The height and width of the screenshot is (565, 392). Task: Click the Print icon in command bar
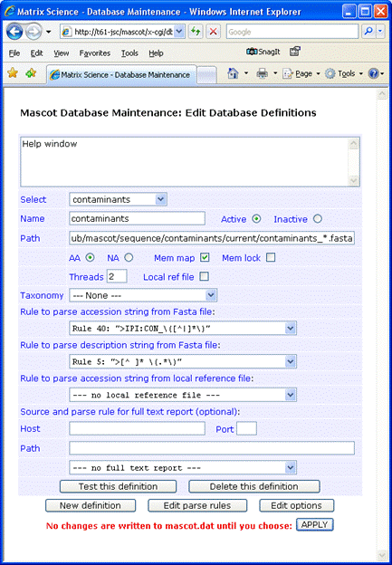[x=262, y=73]
